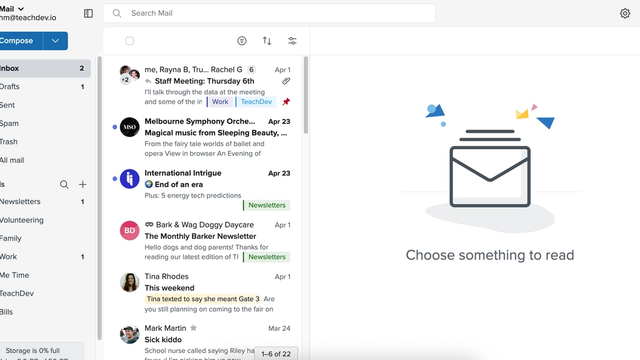
Task: Expand the Compose dropdown arrow
Action: click(56, 41)
